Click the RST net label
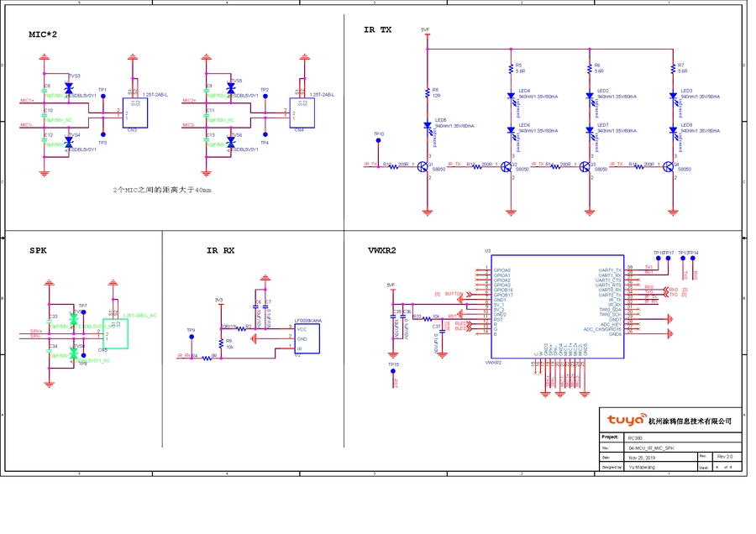The image size is (756, 534). click(x=454, y=314)
